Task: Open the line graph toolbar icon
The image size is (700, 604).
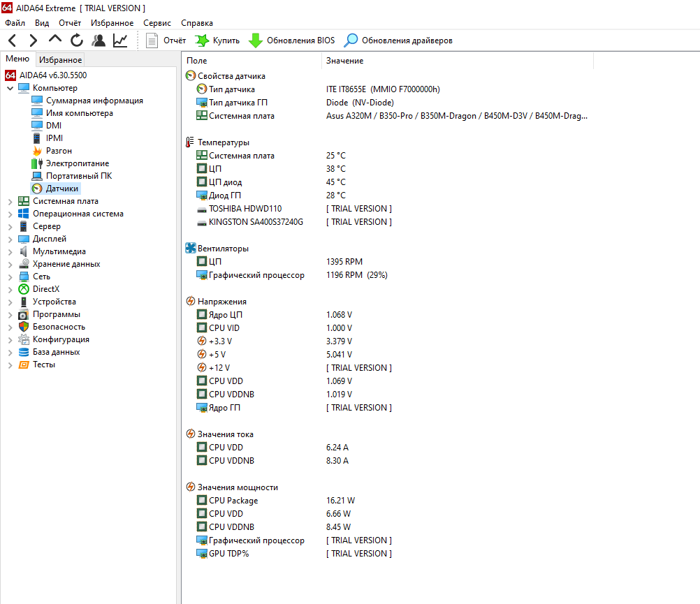Action: tap(120, 40)
